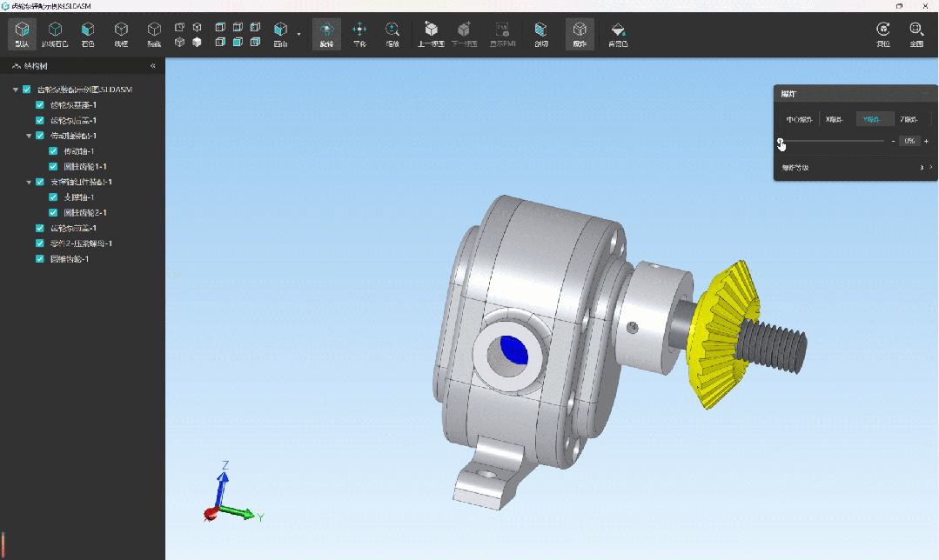This screenshot has width=939, height=560.
Task: Click the reset view (复位) icon
Action: click(x=883, y=34)
